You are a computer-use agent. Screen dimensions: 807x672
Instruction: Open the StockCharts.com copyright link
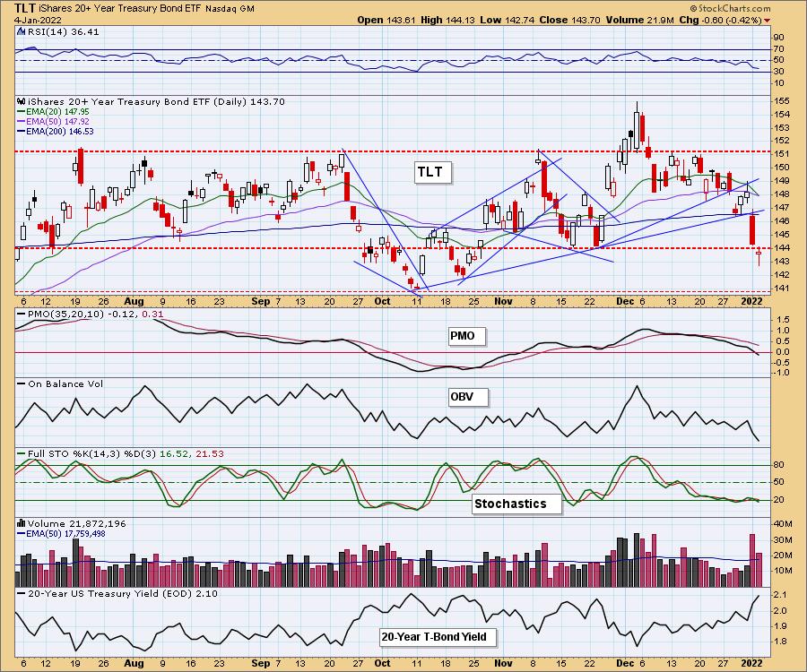(x=730, y=8)
